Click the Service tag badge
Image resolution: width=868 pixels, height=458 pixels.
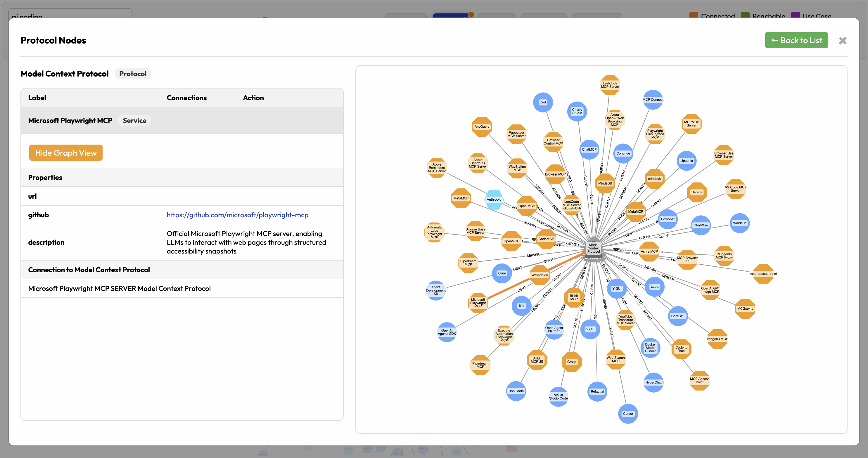coord(134,121)
